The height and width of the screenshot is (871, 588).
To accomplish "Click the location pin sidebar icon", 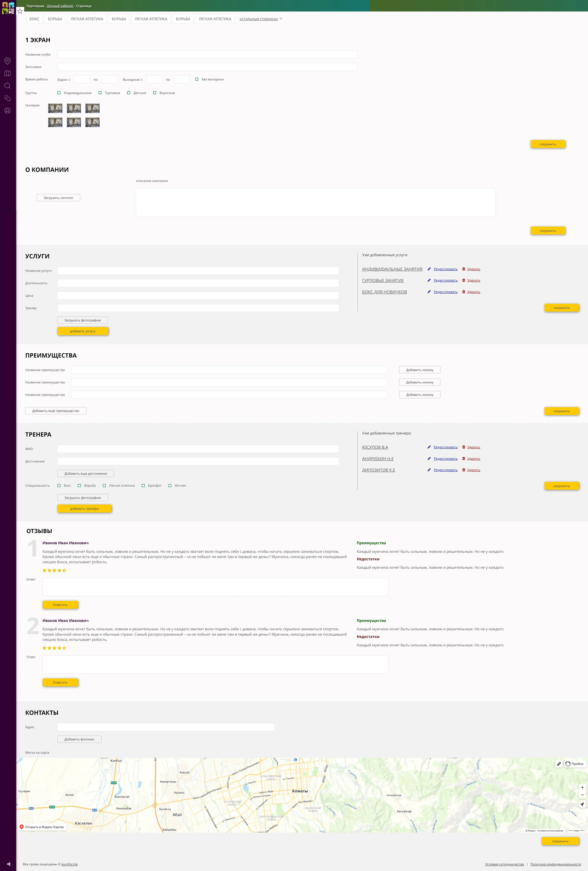I will (x=8, y=61).
